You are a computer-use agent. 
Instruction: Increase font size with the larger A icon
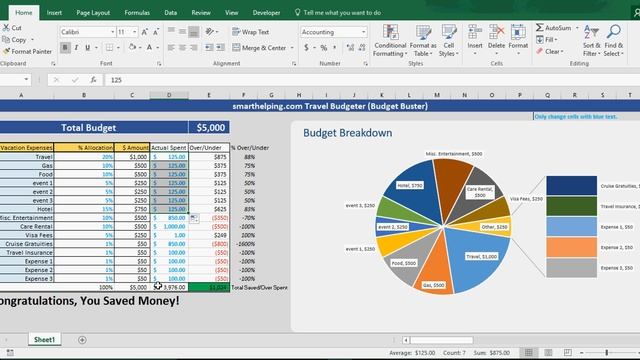[x=144, y=32]
